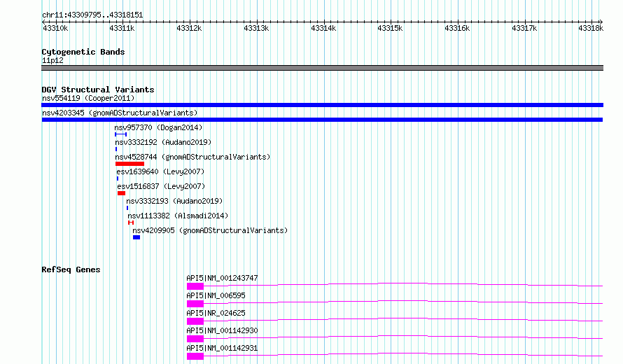Click the nsv4528744 red variant bar
Viewport: 623px width, 364px height.
pos(130,164)
